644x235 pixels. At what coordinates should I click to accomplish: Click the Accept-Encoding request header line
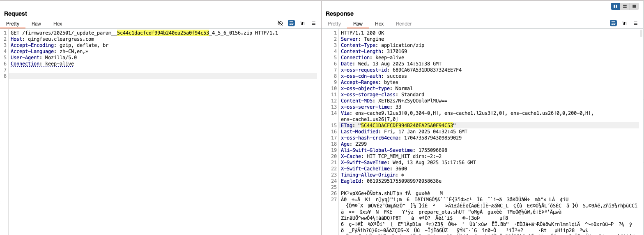pos(60,45)
